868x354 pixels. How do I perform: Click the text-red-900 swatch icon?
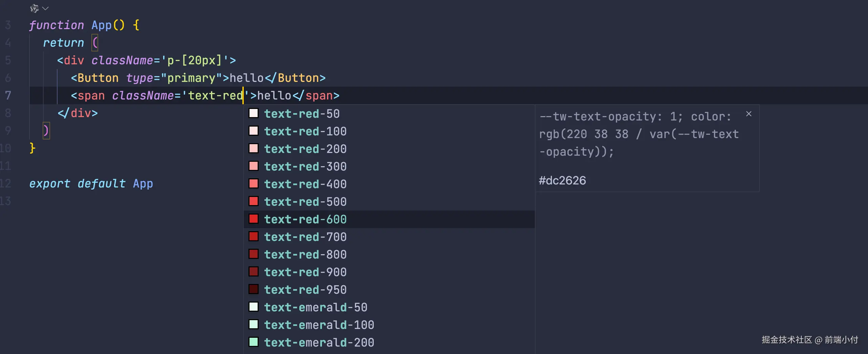pos(254,272)
